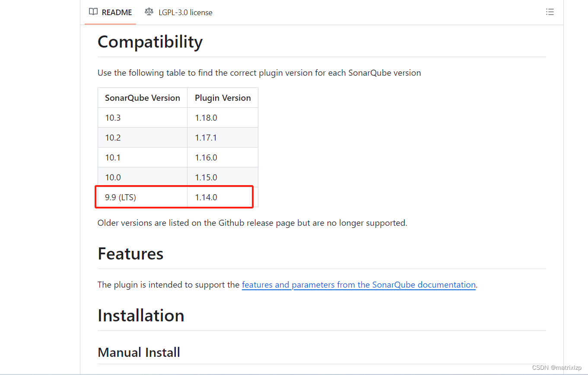The height and width of the screenshot is (375, 588).
Task: Open the README outline list icon
Action: click(x=550, y=12)
